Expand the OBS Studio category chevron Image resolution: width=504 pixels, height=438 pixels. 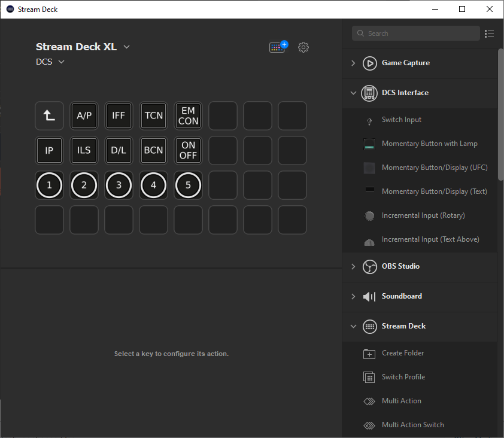(353, 266)
